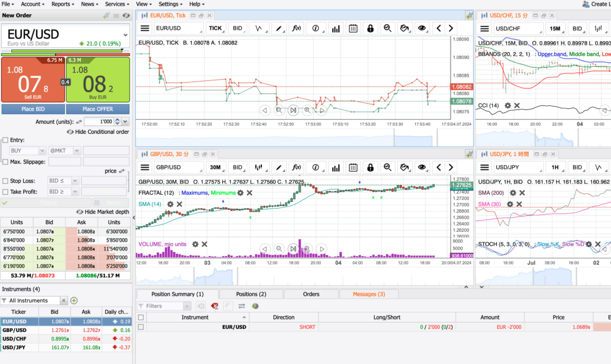The height and width of the screenshot is (364, 611).
Task: Click the Filters field in Position Summary
Action: 164,306
